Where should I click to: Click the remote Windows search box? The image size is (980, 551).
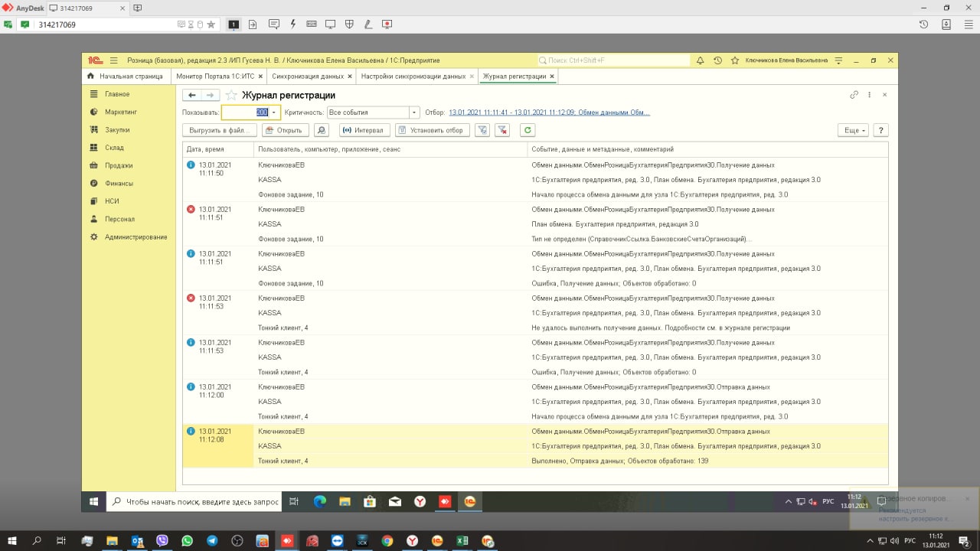pos(194,501)
